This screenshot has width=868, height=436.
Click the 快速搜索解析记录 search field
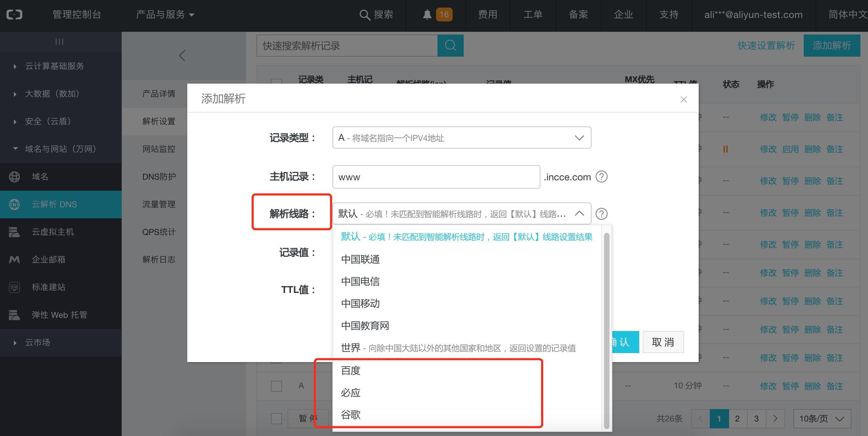coord(347,46)
